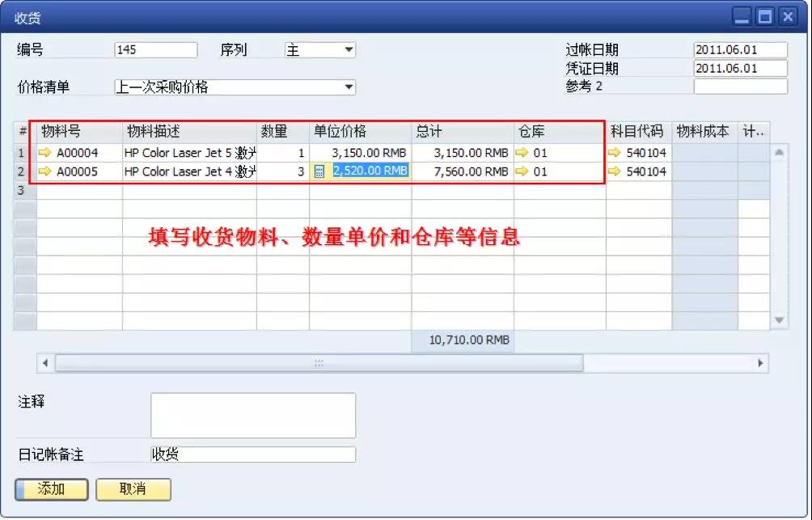Open account code 540104 arrow in row 2
The image size is (812, 520).
[x=615, y=171]
